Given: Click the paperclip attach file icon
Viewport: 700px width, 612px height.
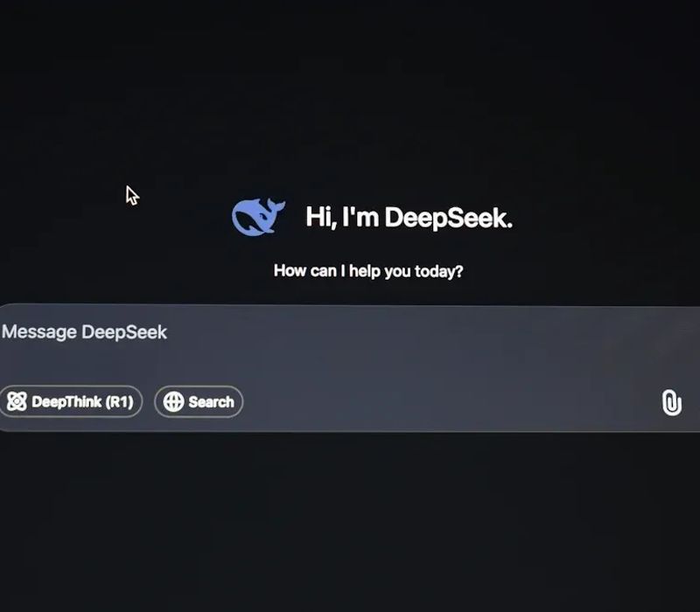Looking at the screenshot, I should point(671,403).
